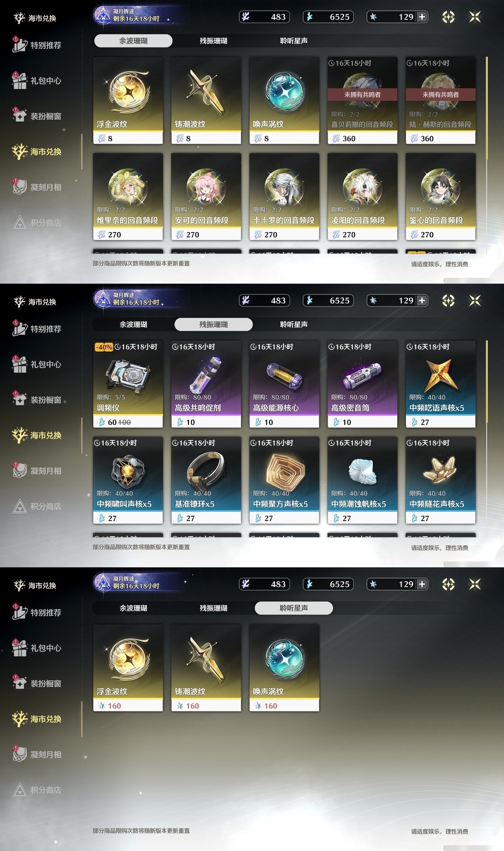This screenshot has width=504, height=851.
Task: Click the 160 price under 唤声涡纹
Action: click(x=271, y=706)
